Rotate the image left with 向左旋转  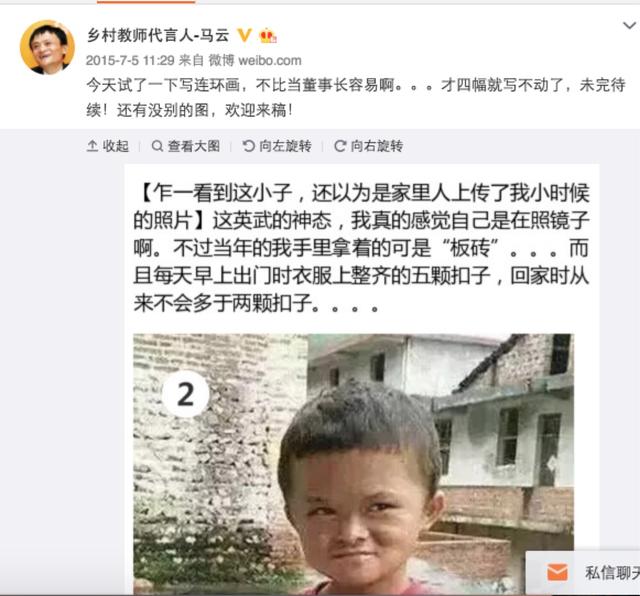[x=277, y=146]
